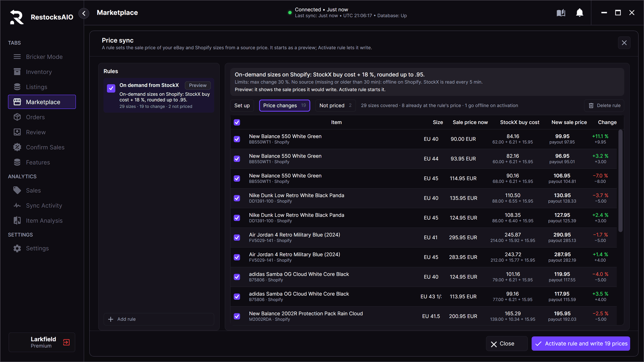Select the Marketplace sidebar tab

[42, 102]
